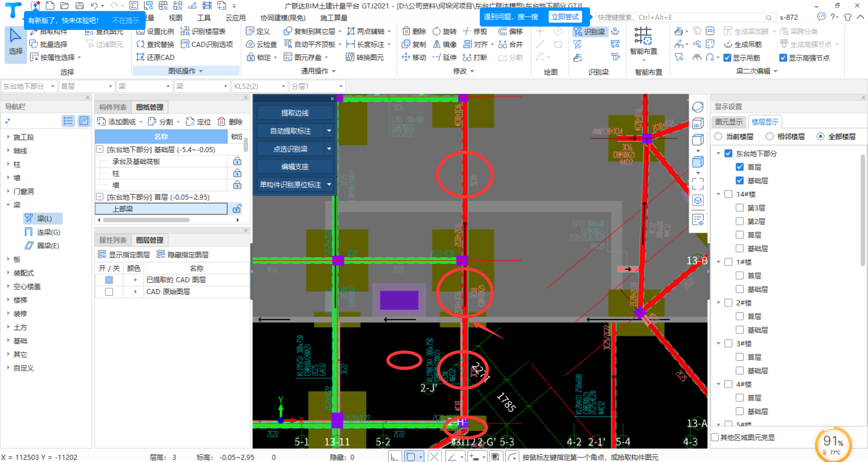This screenshot has width=868, height=462.
Task: Expand 自动提取标注 dropdown arrow
Action: point(329,131)
